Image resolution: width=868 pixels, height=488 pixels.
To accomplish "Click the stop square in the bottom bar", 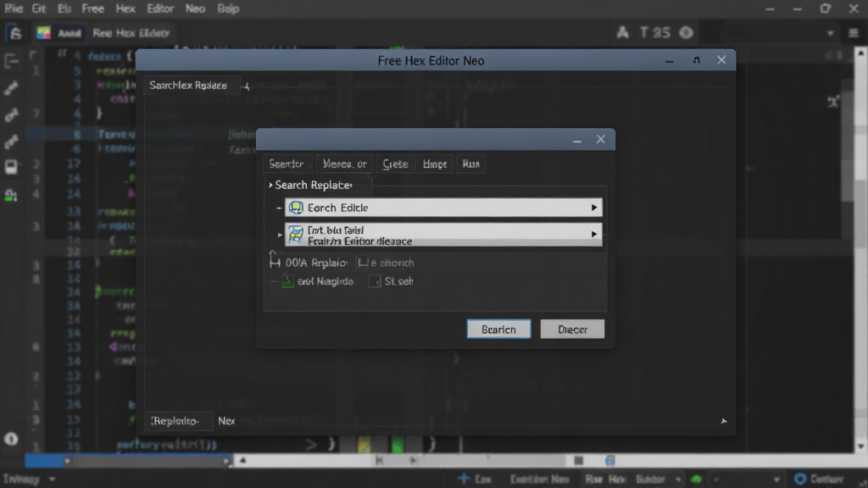I will click(578, 460).
